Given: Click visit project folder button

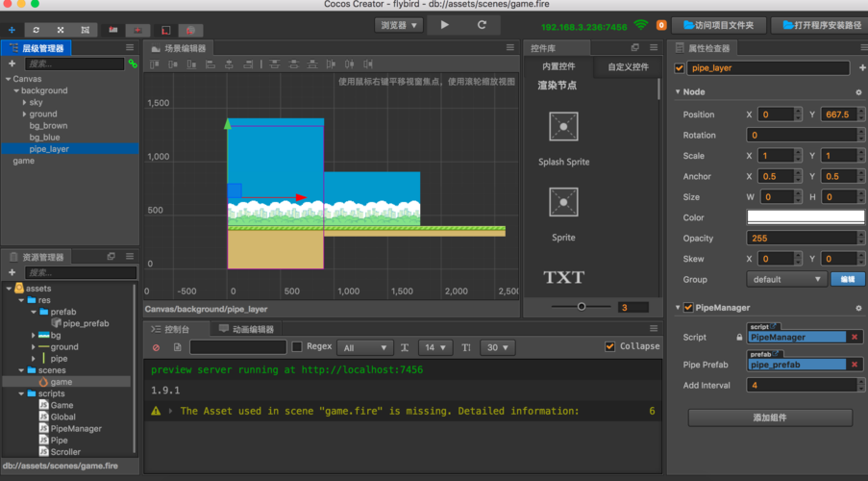Looking at the screenshot, I should click(x=719, y=25).
